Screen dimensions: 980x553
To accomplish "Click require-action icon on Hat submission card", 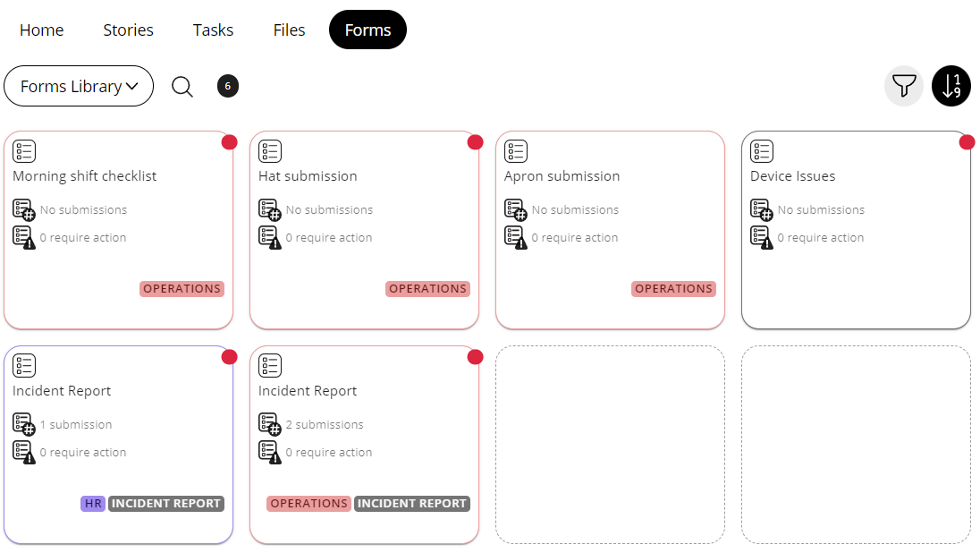I will coord(269,238).
